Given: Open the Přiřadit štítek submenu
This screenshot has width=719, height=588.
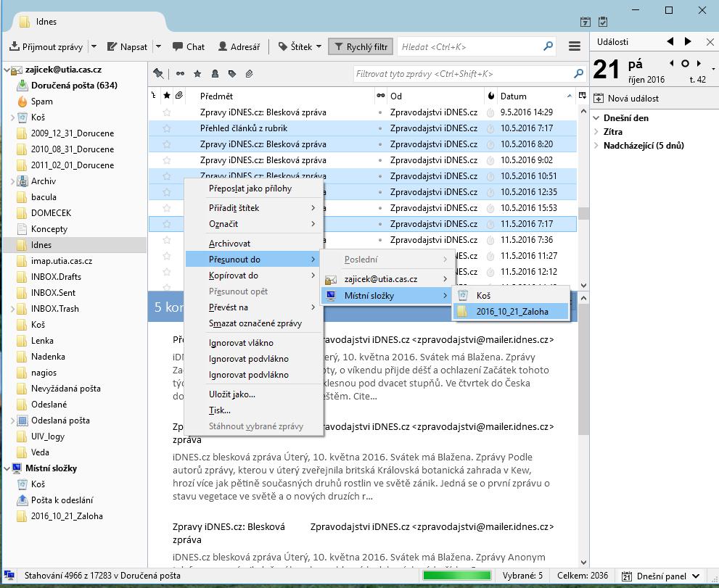Looking at the screenshot, I should click(x=254, y=208).
